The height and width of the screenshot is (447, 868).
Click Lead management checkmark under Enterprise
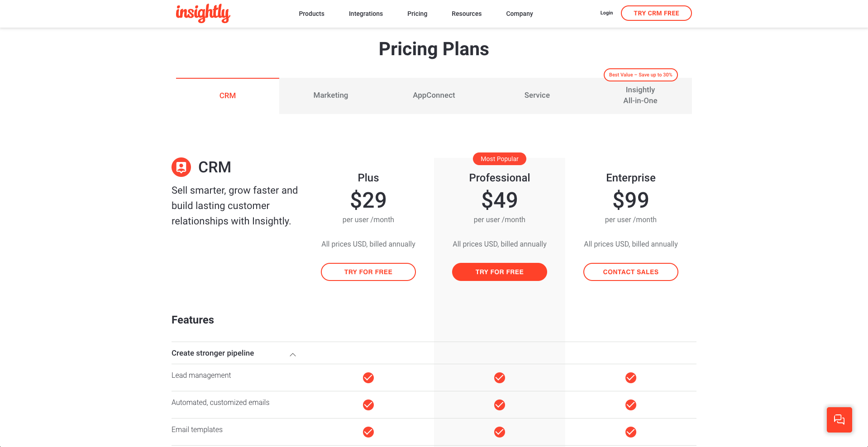(630, 378)
